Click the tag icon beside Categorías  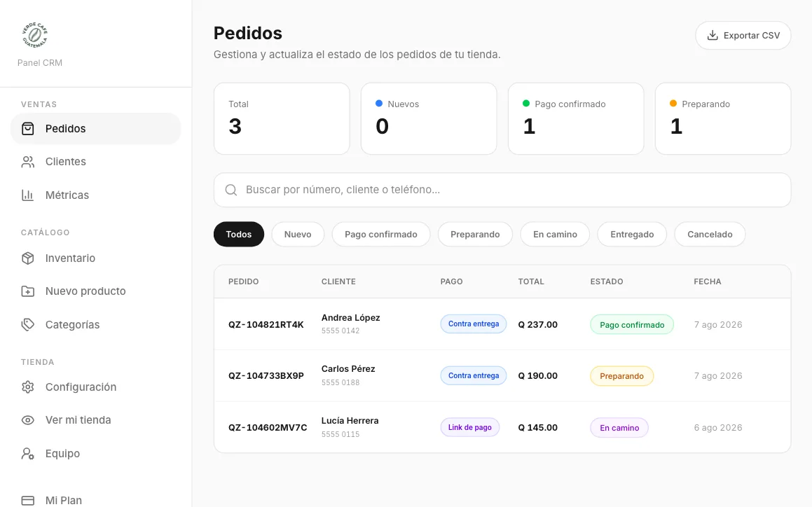coord(28,325)
